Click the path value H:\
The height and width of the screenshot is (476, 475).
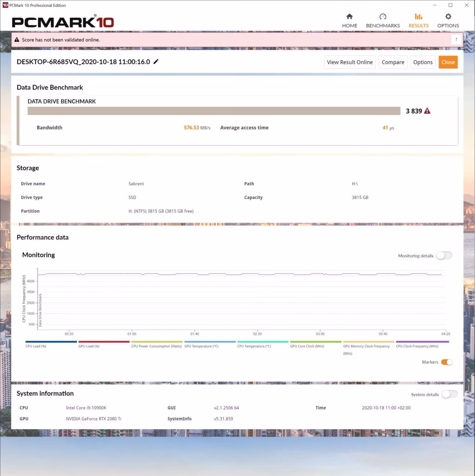tap(354, 184)
